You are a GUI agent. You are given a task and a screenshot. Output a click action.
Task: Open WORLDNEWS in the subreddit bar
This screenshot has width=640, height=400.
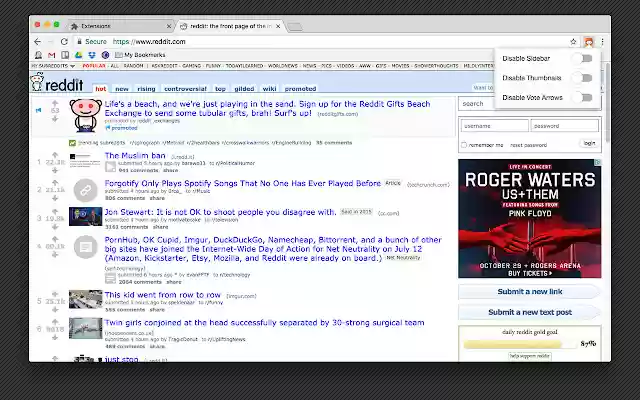[282, 66]
